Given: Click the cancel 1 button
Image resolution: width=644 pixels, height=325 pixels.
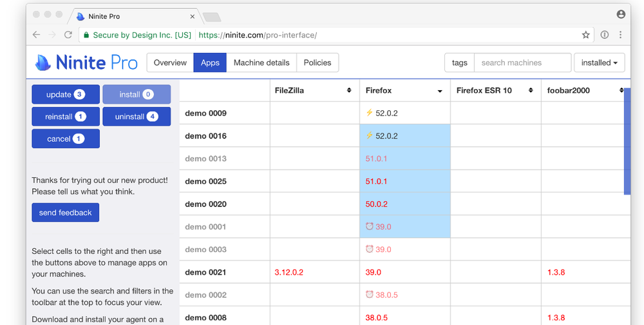Looking at the screenshot, I should click(66, 139).
